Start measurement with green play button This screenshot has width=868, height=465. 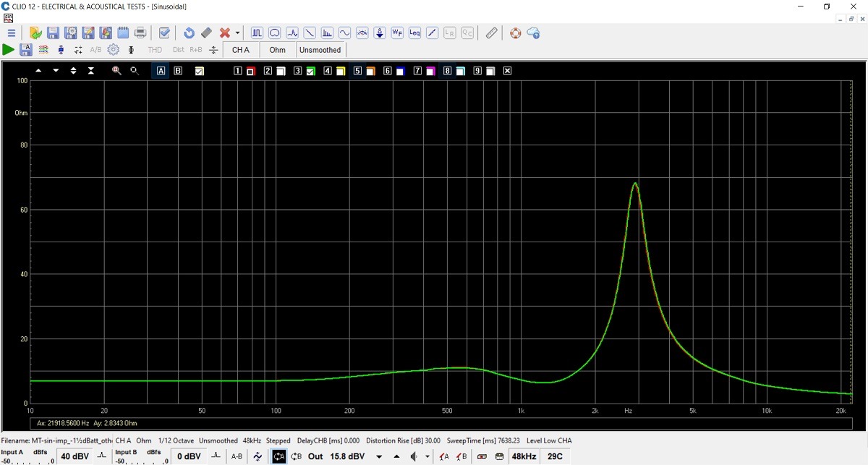[8, 50]
